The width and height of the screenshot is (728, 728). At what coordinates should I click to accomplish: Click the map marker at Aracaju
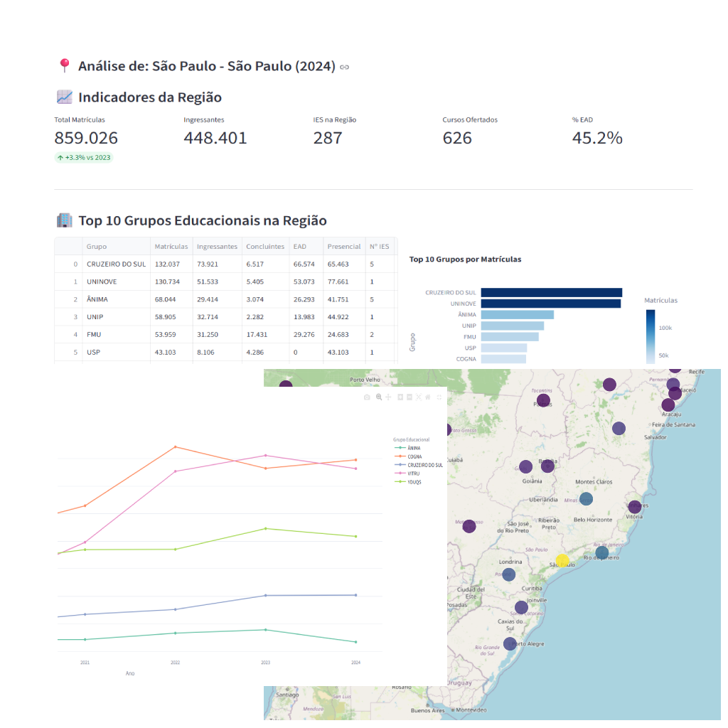(x=668, y=405)
